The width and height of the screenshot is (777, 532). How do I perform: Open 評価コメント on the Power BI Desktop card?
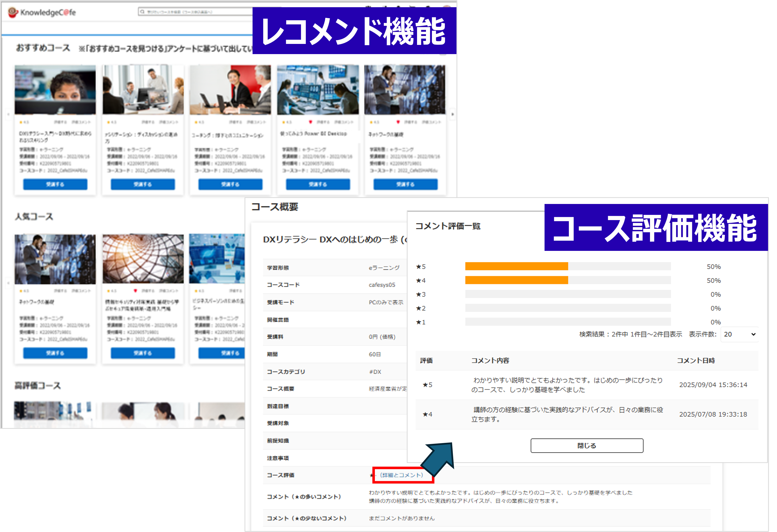pyautogui.click(x=344, y=122)
